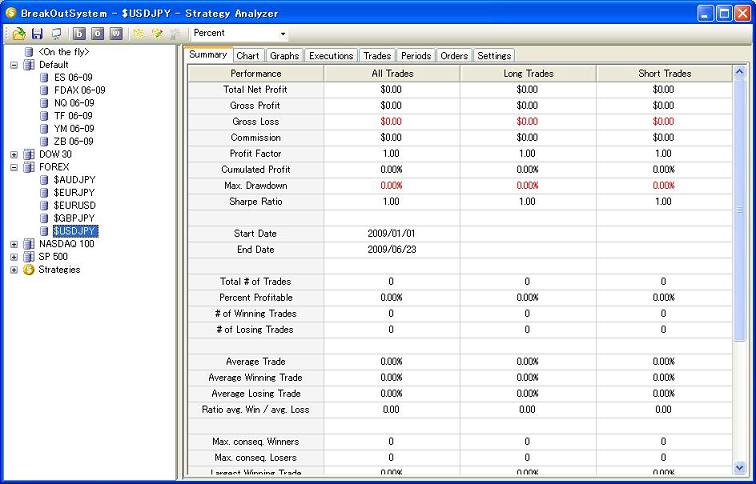756x484 pixels.
Task: Click the Default folder label
Action: [x=54, y=65]
